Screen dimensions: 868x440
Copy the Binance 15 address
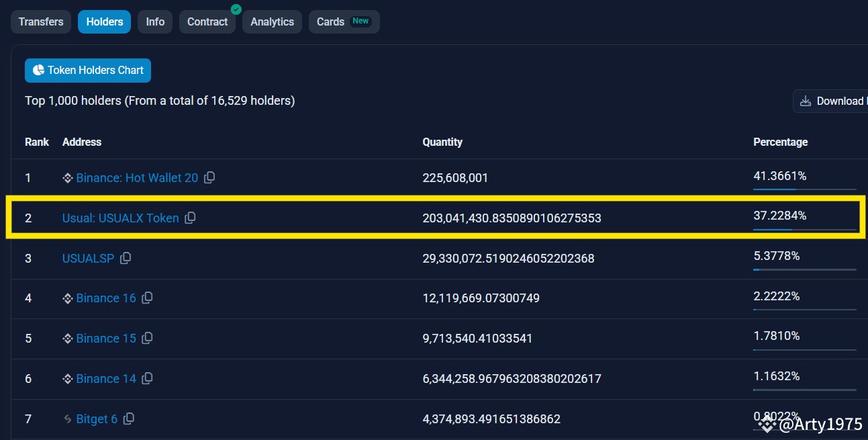point(147,338)
